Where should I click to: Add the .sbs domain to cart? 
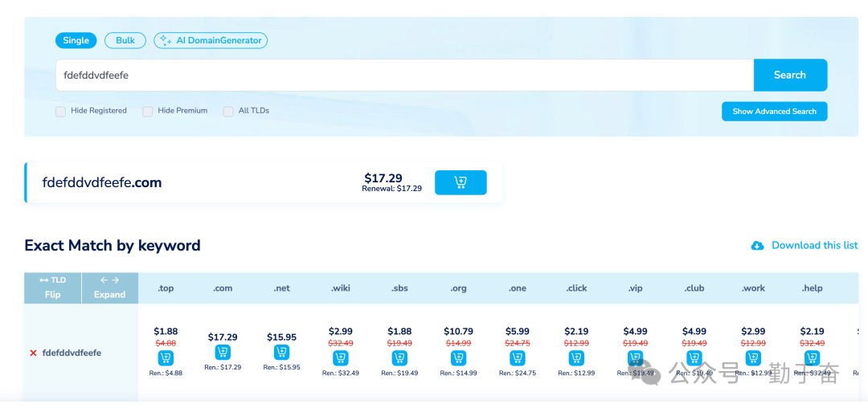pyautogui.click(x=399, y=358)
